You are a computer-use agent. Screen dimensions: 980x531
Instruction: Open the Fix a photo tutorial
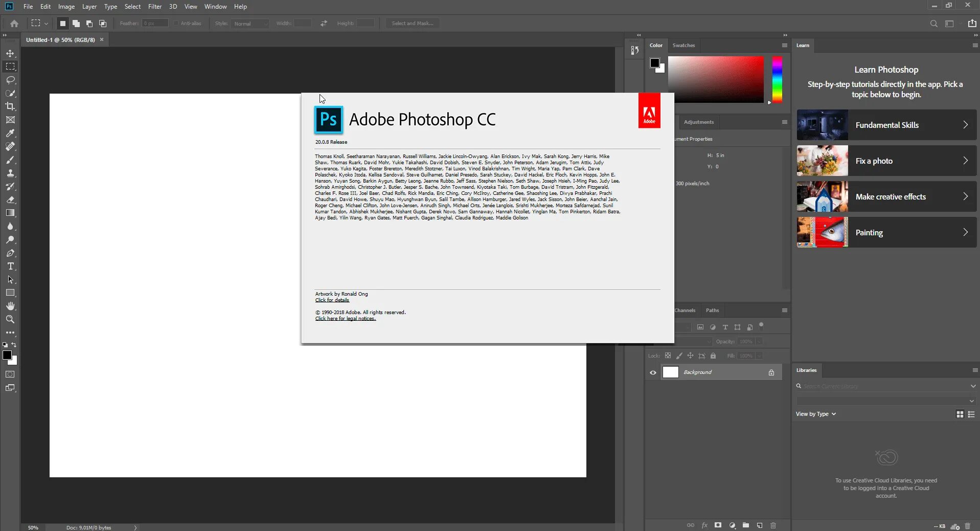coord(886,161)
